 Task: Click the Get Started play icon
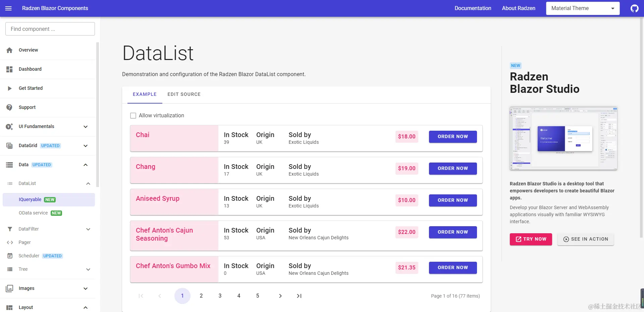(x=10, y=88)
